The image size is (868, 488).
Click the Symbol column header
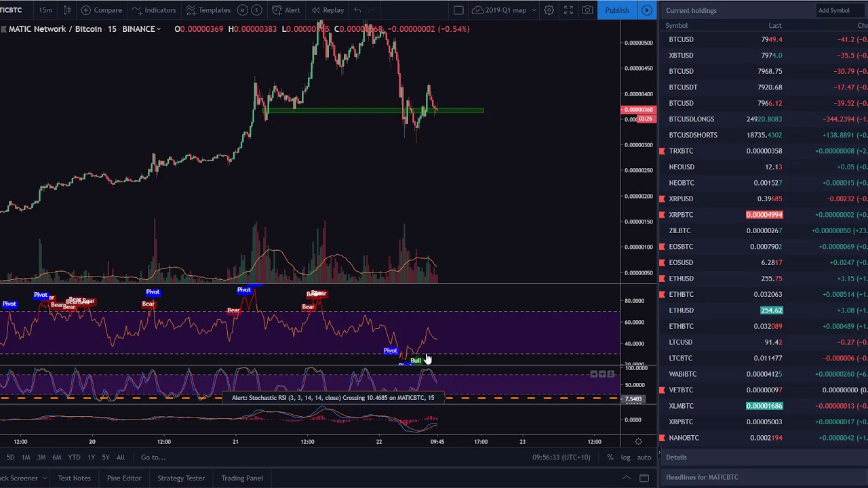tap(676, 26)
